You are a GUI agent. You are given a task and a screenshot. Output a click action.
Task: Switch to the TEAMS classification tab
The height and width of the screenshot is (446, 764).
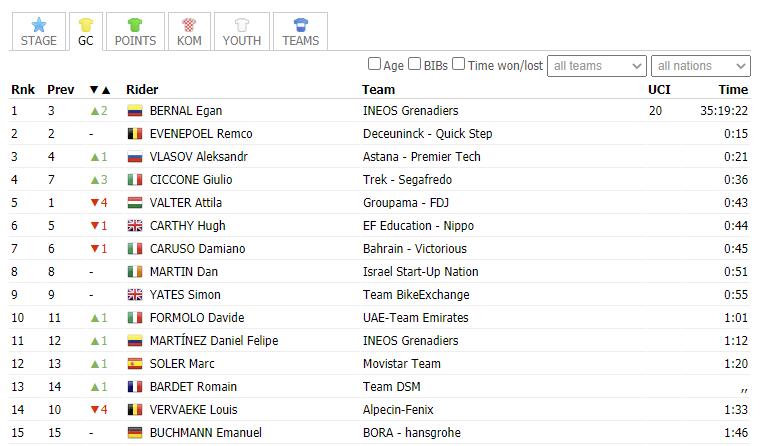pos(301,32)
